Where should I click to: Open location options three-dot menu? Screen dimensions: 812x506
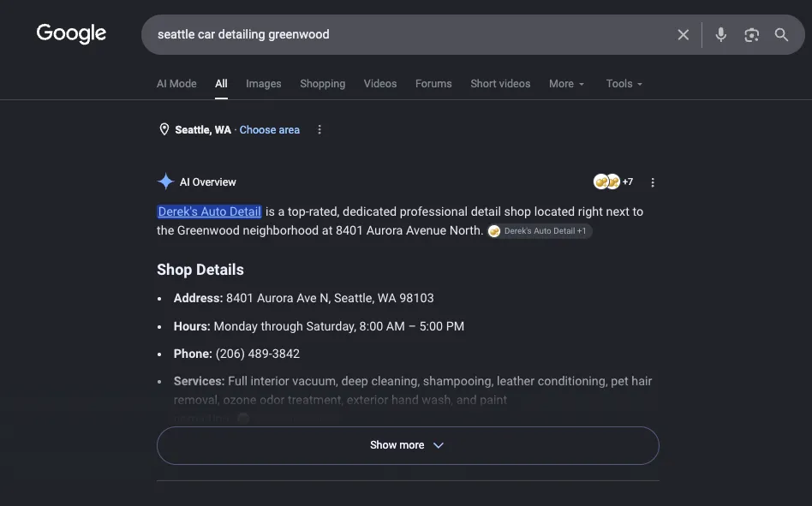pos(319,129)
